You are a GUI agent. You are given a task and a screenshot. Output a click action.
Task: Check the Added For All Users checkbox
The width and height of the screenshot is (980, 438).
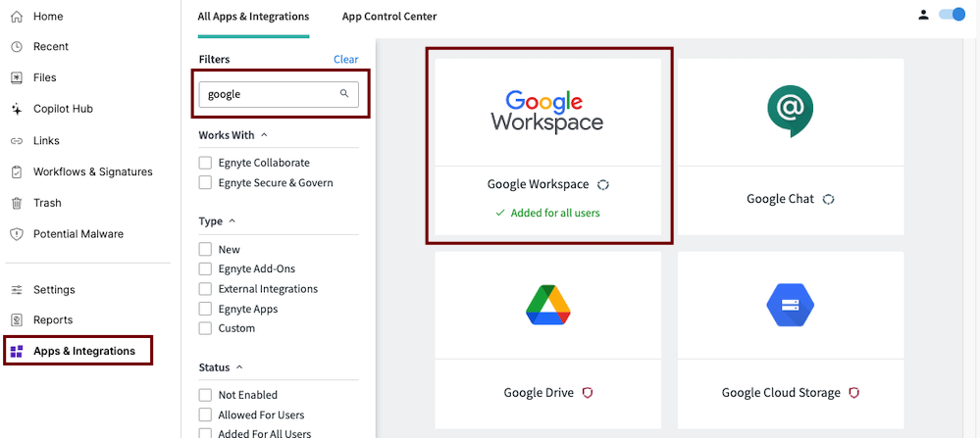205,434
